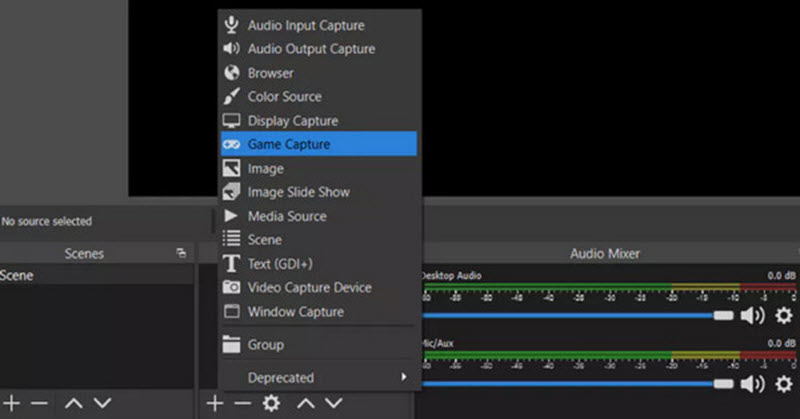Viewport: 800px width, 419px height.
Task: Click the speaker icon beside Audio Output Capture
Action: click(231, 48)
